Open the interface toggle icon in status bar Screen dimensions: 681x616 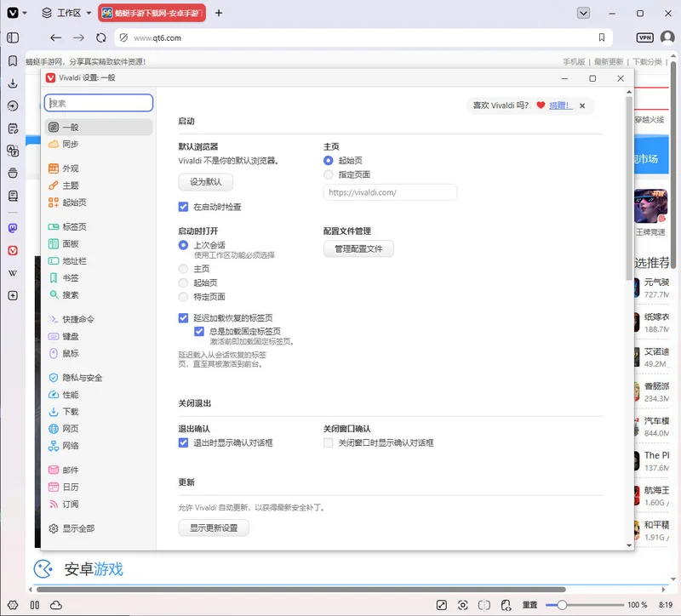tap(441, 605)
